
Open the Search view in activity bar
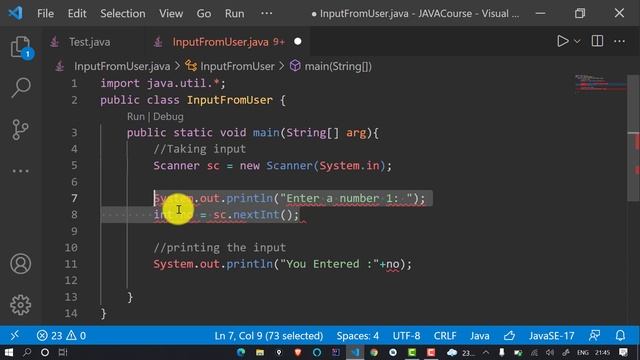20,88
